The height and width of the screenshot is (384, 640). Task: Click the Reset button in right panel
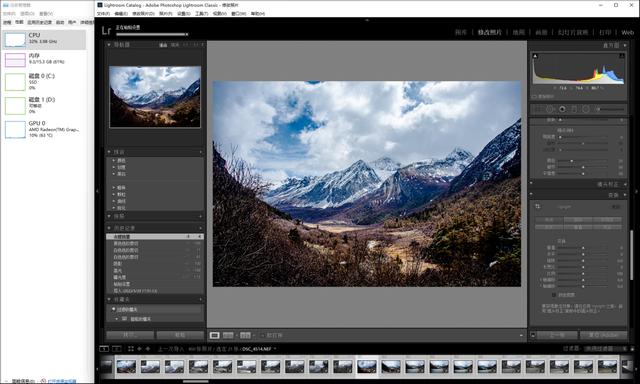tap(603, 335)
